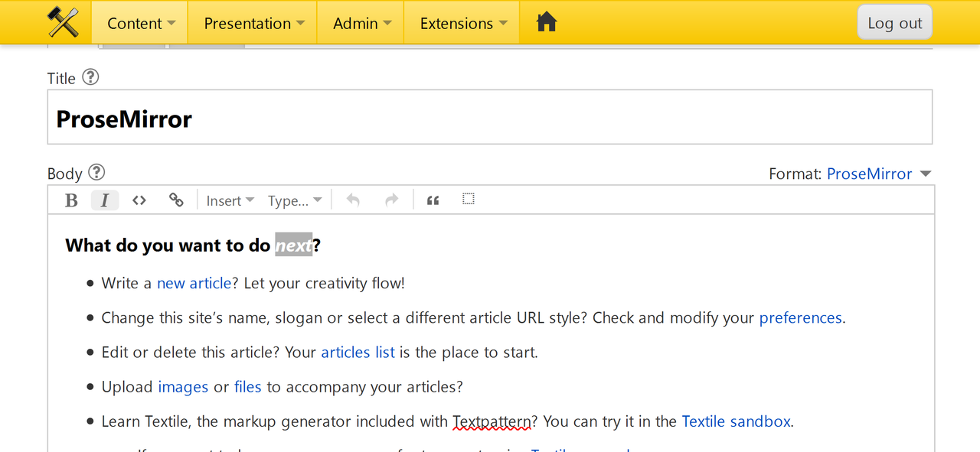
Task: Click into the Title field with ProseMirror
Action: tap(490, 117)
